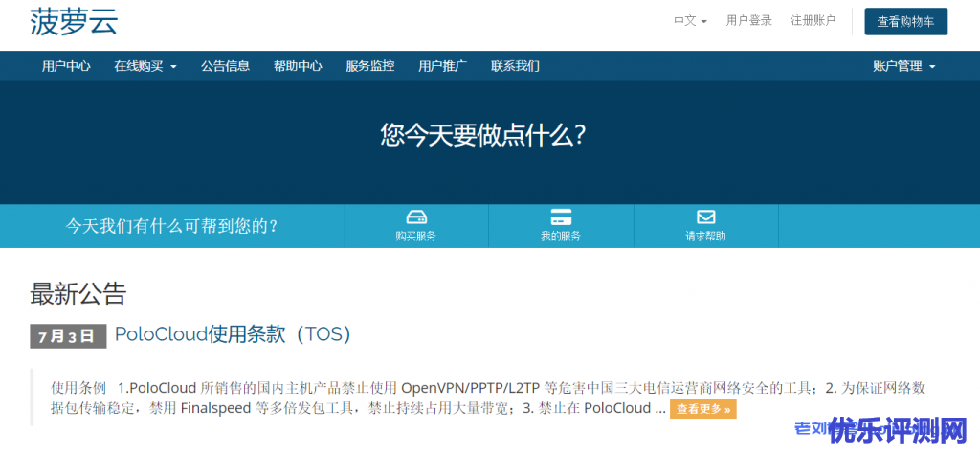Viewport: 980px width, 456px height.
Task: Open the 中文 language dropdown
Action: click(x=690, y=20)
